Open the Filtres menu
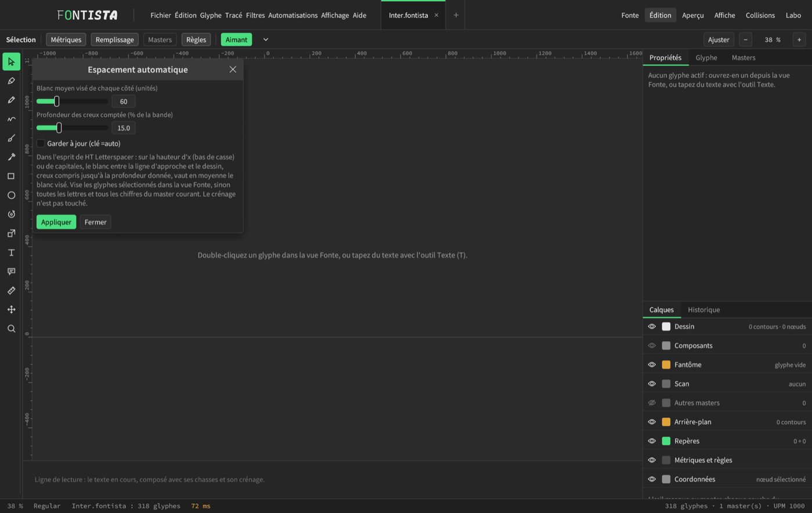This screenshot has height=513, width=812. [x=255, y=15]
